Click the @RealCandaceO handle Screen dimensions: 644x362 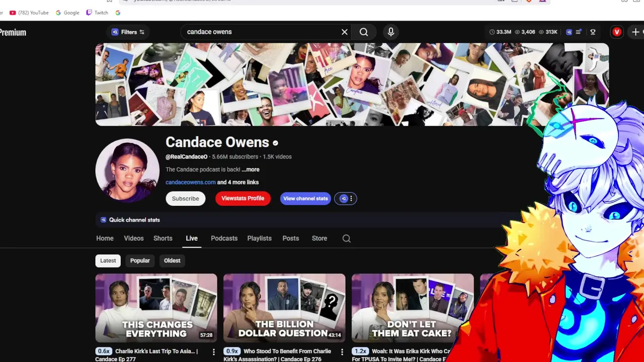pyautogui.click(x=186, y=157)
